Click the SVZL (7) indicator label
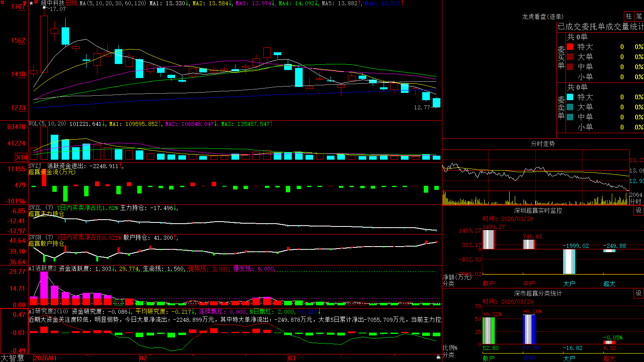644x362 pixels. pyautogui.click(x=41, y=208)
